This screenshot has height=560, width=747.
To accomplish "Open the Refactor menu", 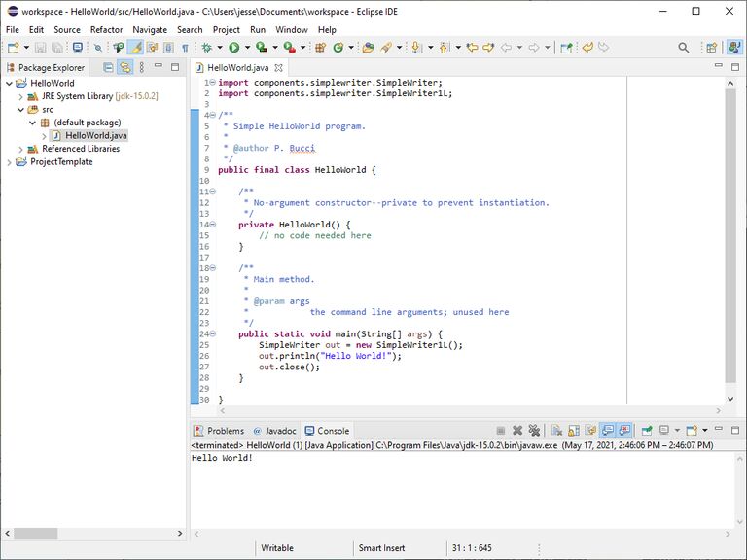I will pyautogui.click(x=106, y=29).
